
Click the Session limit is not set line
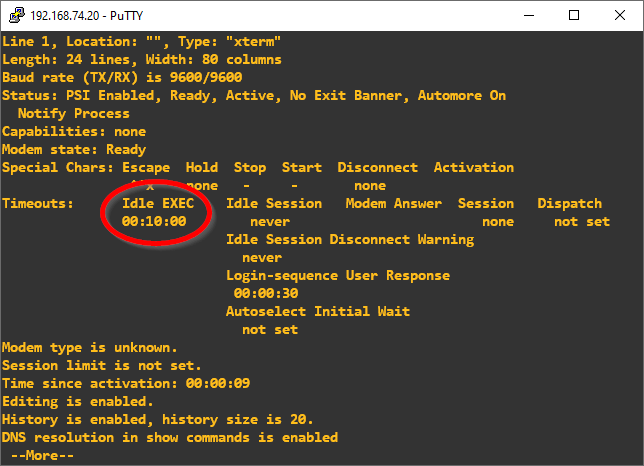102,366
